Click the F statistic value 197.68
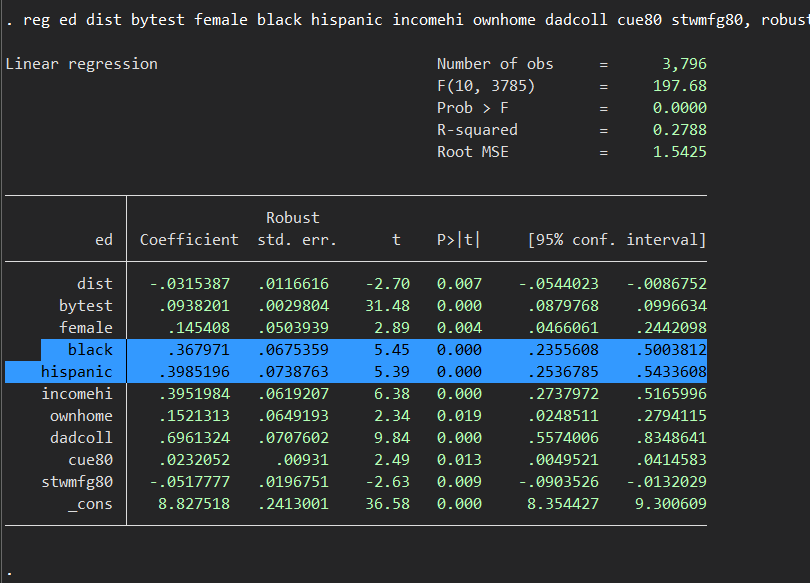The height and width of the screenshot is (583, 810). click(x=680, y=86)
